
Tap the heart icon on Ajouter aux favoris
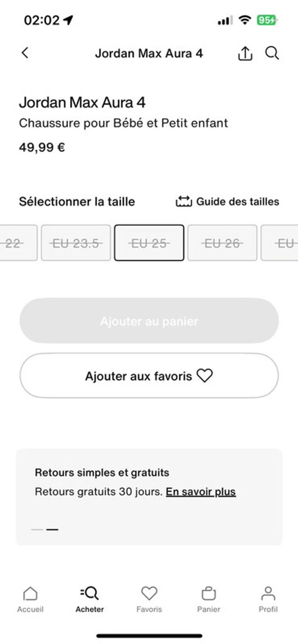click(204, 376)
